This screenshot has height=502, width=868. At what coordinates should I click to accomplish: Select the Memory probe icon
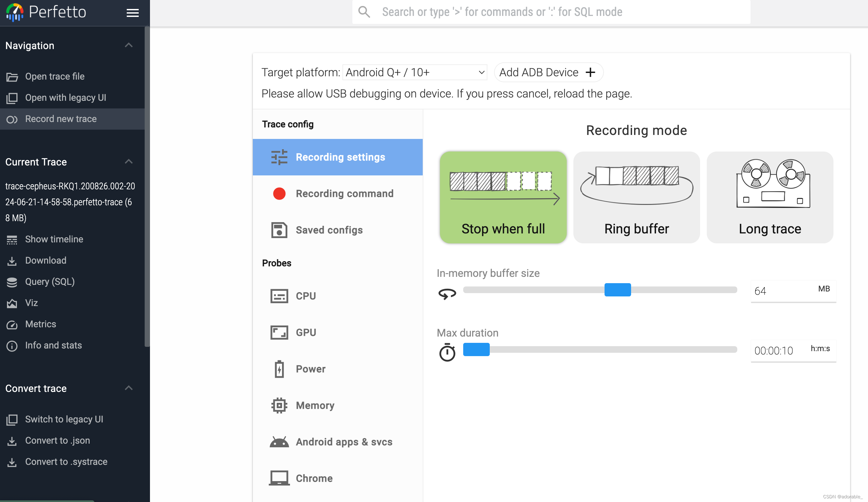[279, 405]
